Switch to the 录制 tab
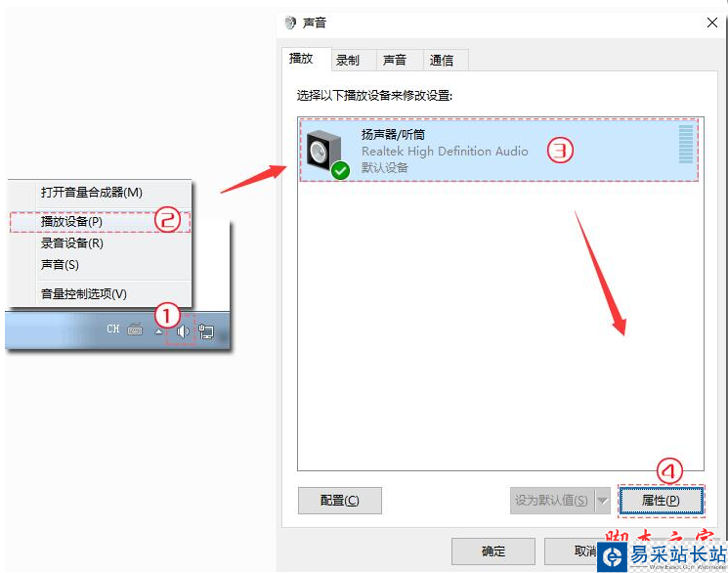Image resolution: width=728 pixels, height=573 pixels. click(348, 60)
